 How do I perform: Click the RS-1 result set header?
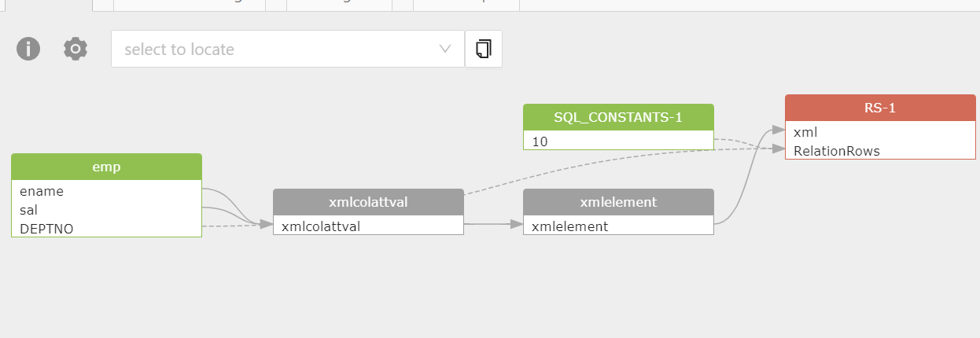(880, 108)
